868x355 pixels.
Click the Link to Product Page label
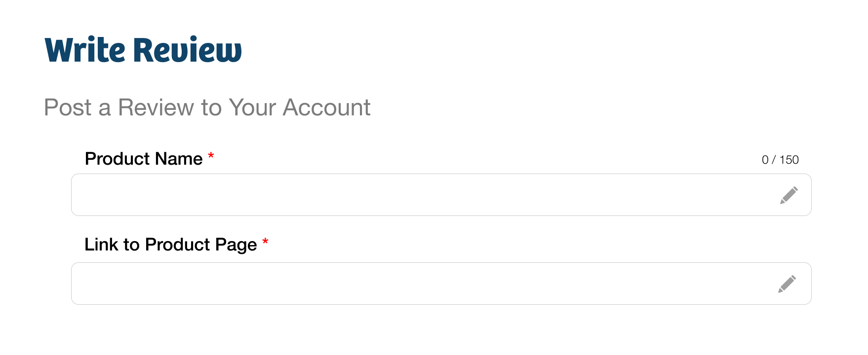point(171,245)
